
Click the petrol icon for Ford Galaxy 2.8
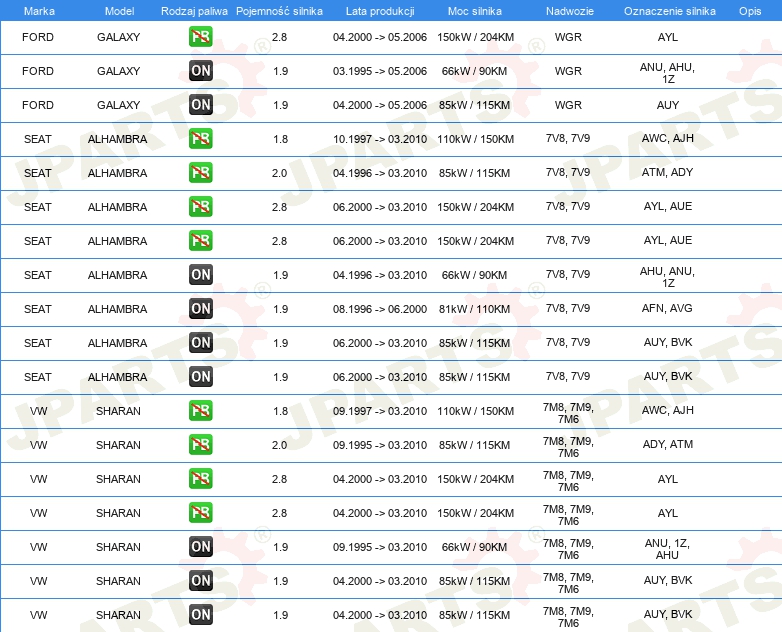200,37
